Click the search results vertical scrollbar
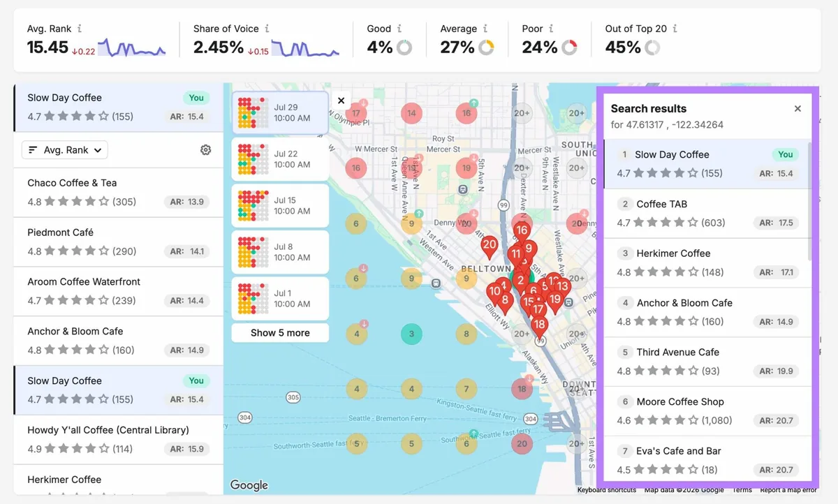 (x=809, y=201)
